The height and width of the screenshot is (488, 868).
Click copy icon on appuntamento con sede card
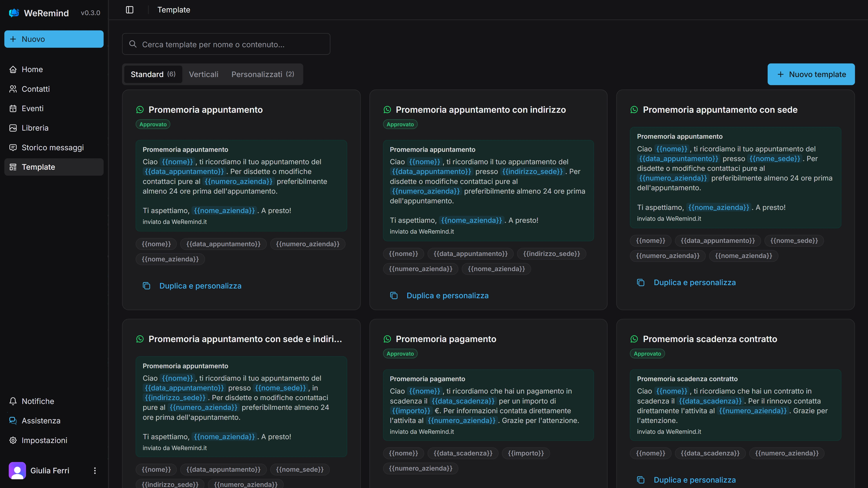(641, 283)
